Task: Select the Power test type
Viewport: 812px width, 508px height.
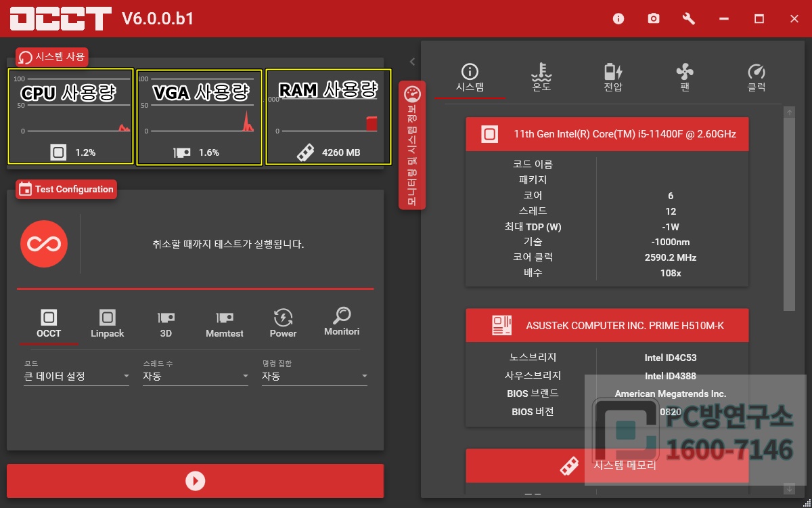Action: tap(283, 324)
